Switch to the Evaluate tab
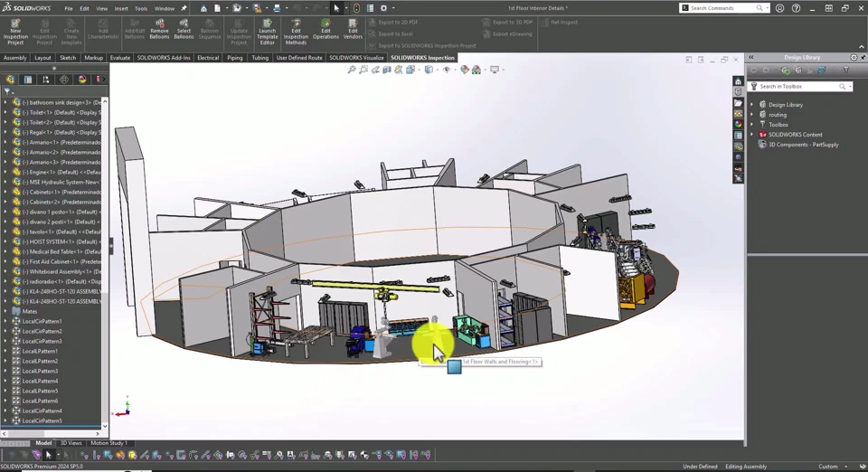This screenshot has height=472, width=868. tap(120, 58)
